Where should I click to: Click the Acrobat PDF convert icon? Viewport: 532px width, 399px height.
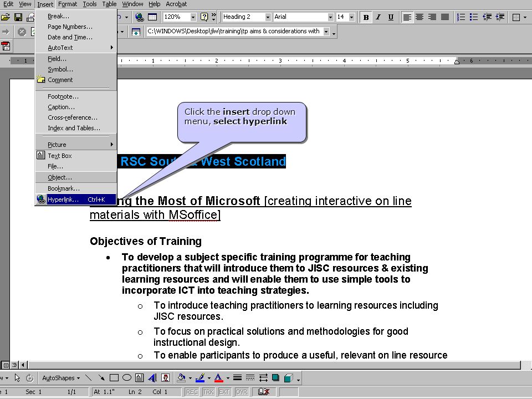click(6, 46)
